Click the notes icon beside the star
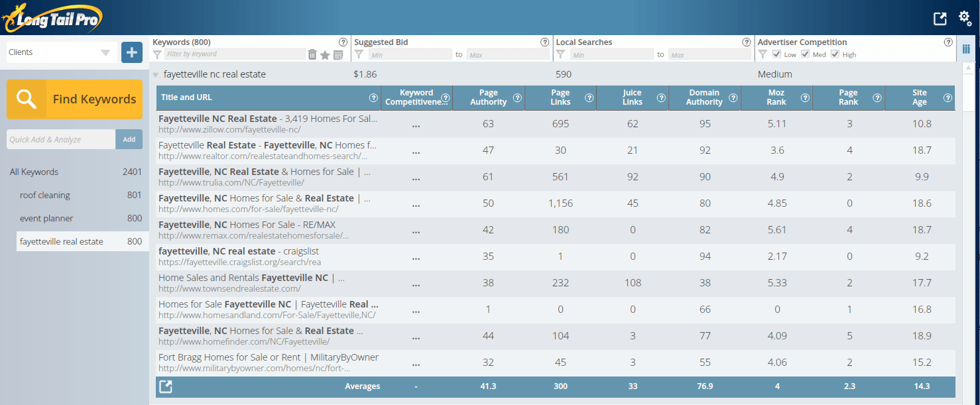Viewport: 980px width, 405px height. (x=338, y=55)
